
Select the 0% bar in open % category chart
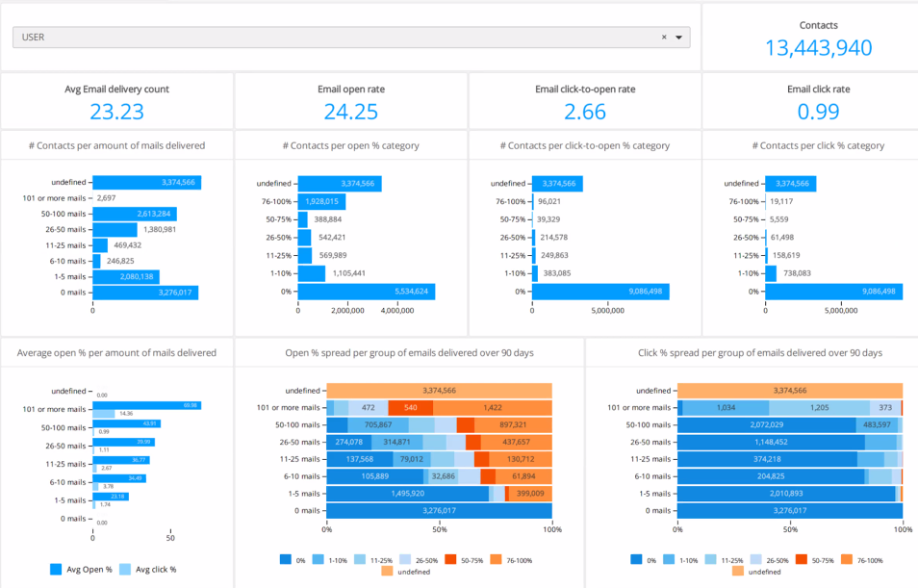[x=366, y=292]
